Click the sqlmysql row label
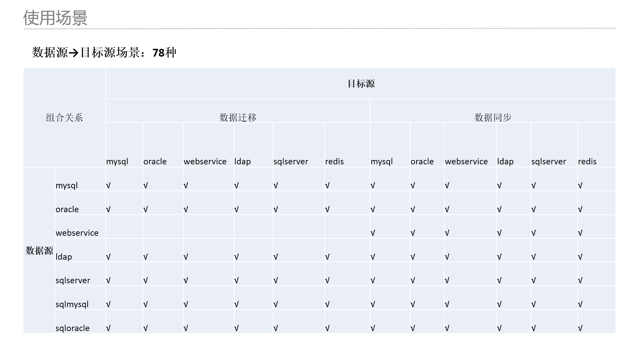Viewport: 644px width, 360px height. pyautogui.click(x=72, y=304)
